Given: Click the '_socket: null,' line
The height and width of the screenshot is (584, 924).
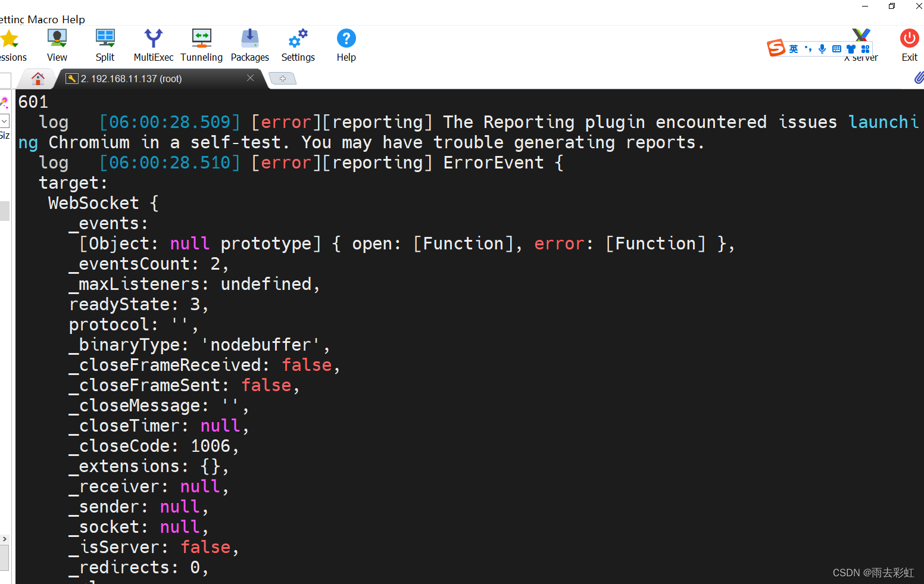Looking at the screenshot, I should point(139,527).
